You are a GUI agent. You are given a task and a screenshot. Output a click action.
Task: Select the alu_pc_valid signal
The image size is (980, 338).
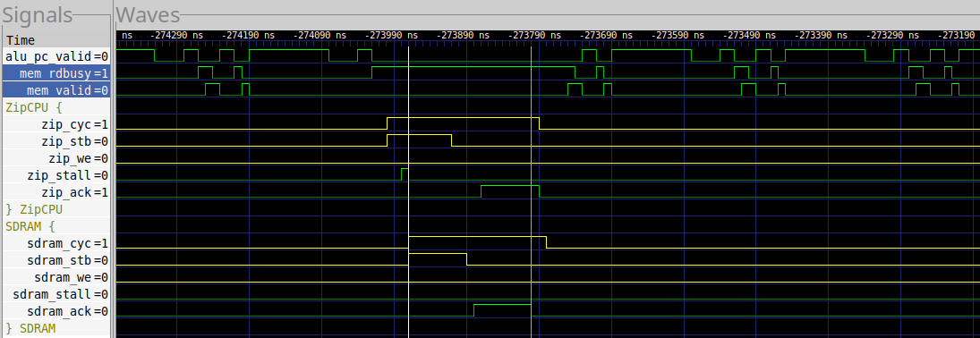[x=57, y=57]
